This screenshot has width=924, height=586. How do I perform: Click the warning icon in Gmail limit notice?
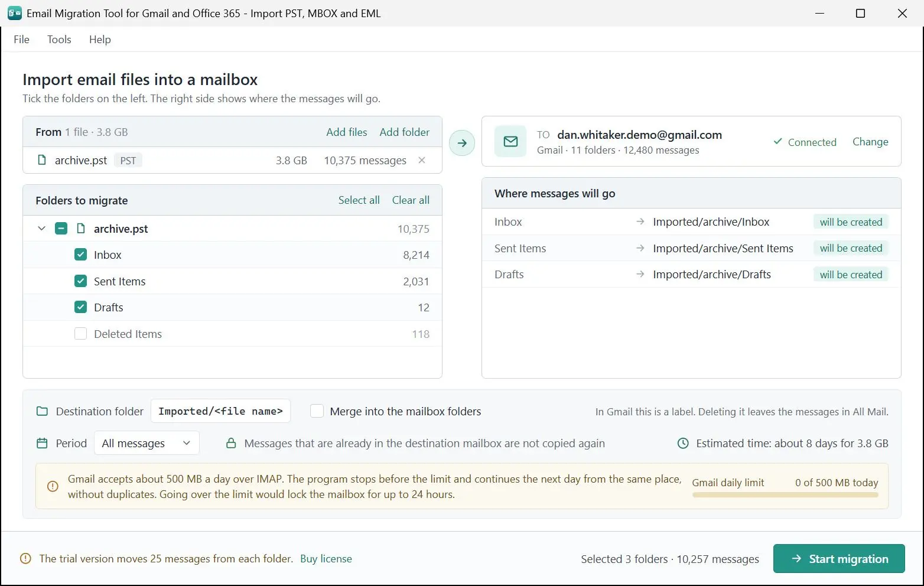pyautogui.click(x=53, y=487)
